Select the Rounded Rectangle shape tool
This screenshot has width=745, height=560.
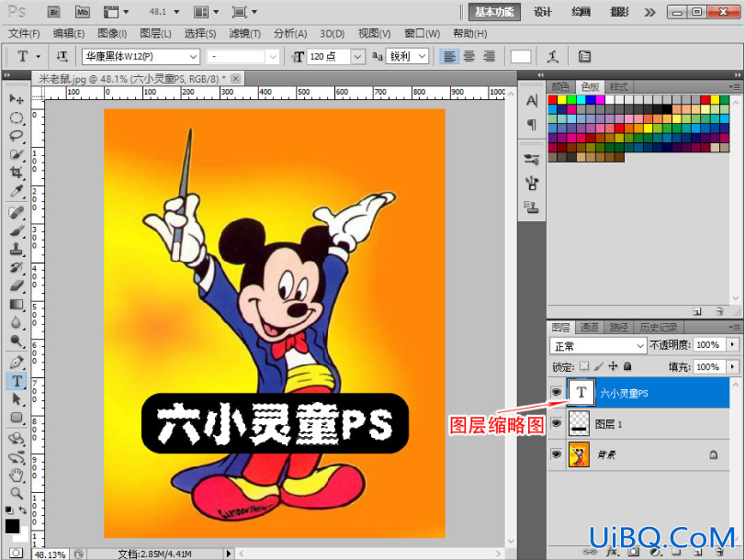[17, 418]
